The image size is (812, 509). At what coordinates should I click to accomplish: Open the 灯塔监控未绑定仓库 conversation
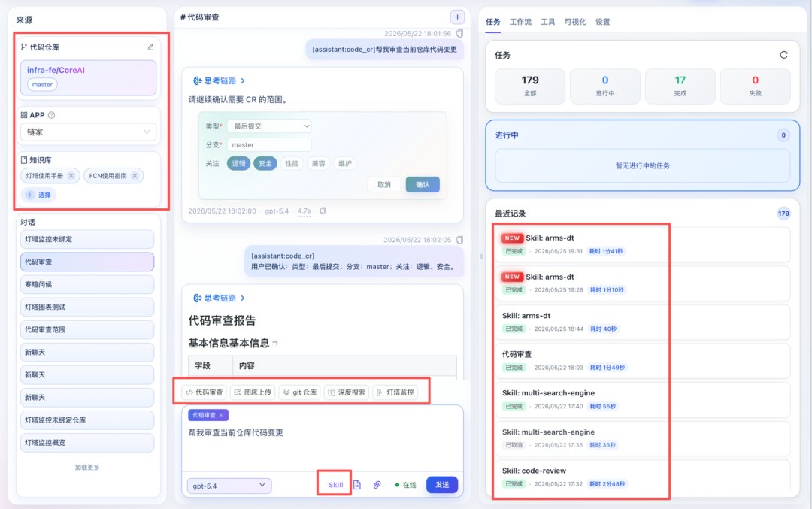click(87, 420)
